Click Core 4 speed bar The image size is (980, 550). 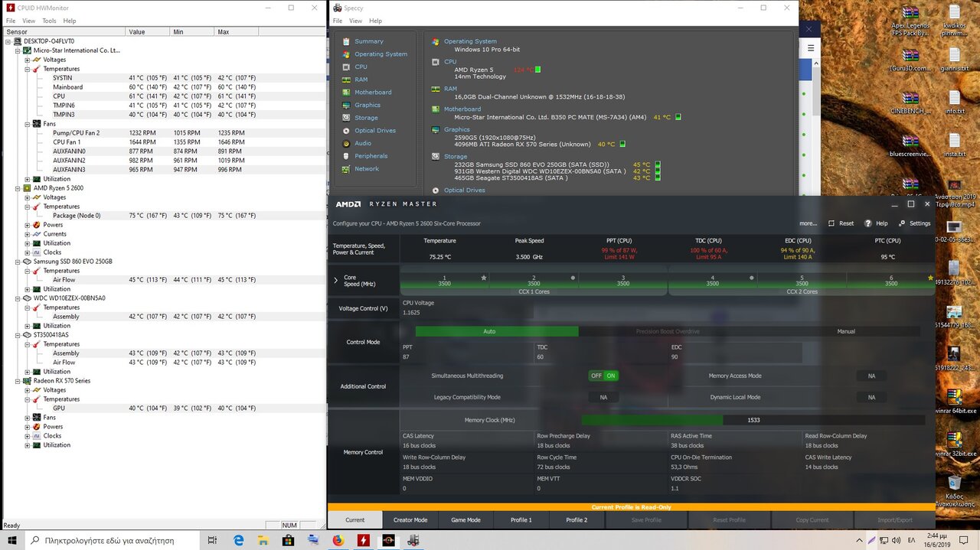(712, 284)
